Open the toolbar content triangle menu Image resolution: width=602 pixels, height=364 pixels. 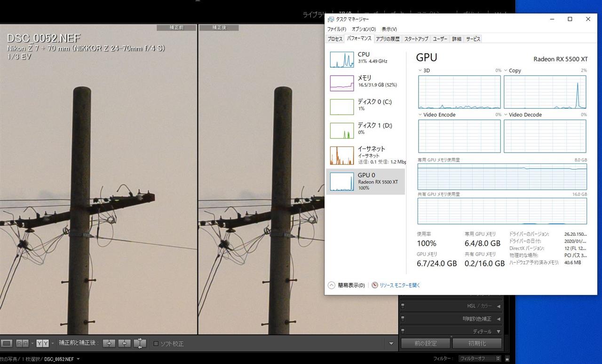pos(391,344)
